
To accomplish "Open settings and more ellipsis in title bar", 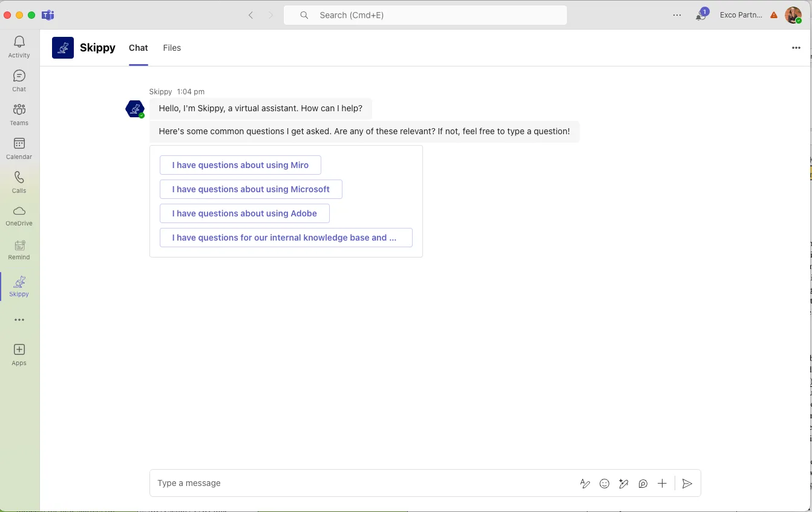I will (677, 15).
